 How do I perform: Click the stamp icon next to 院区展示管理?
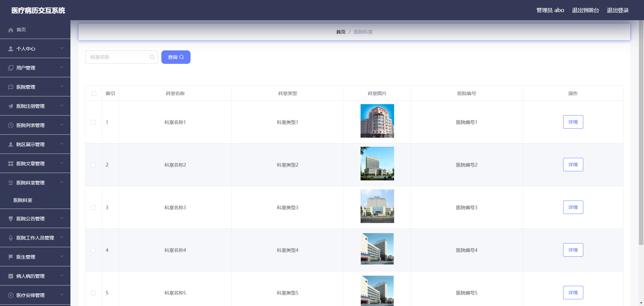pyautogui.click(x=11, y=144)
